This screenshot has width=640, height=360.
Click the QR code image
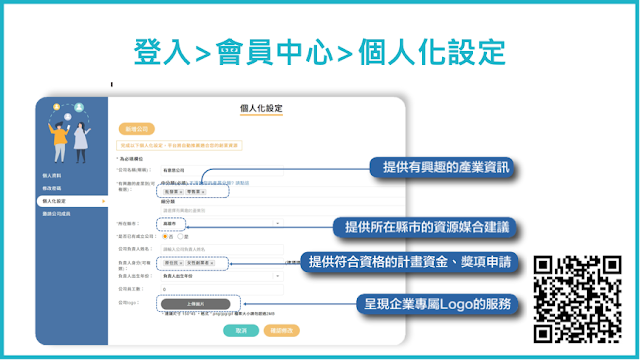577,299
